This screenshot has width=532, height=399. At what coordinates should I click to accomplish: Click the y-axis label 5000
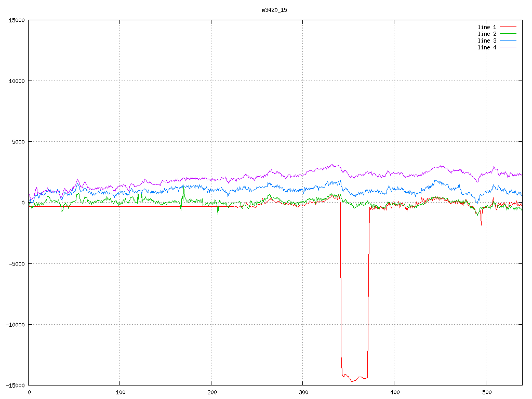click(19, 142)
